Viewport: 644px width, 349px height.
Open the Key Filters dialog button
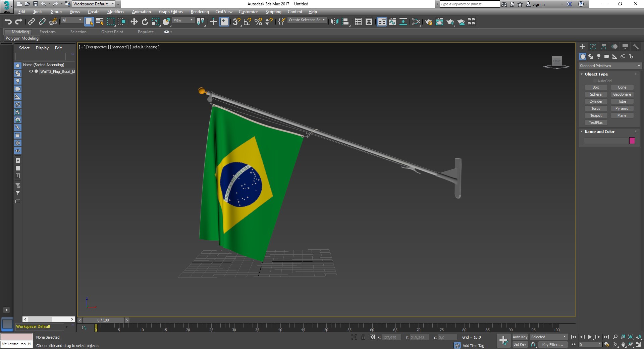coord(553,345)
